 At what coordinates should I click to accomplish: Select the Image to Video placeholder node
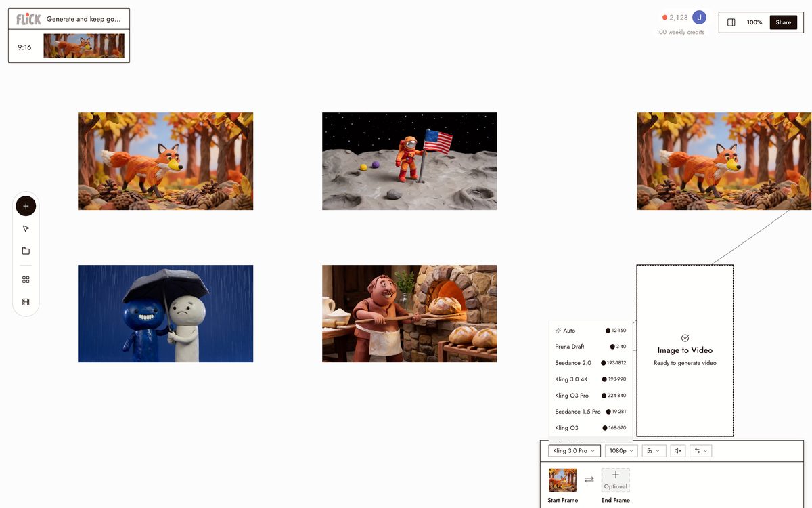coord(685,350)
